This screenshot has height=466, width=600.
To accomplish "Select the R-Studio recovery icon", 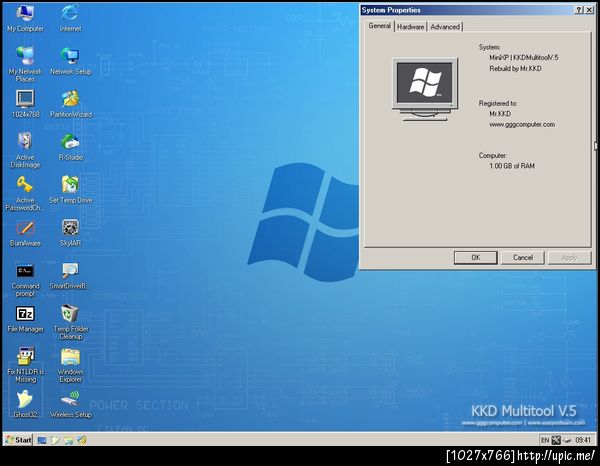I will [70, 146].
